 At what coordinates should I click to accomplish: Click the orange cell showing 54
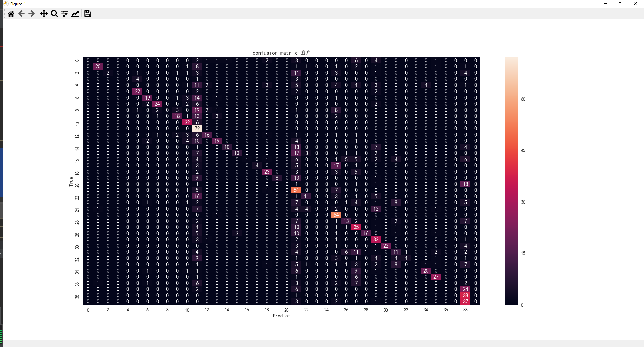coord(336,215)
